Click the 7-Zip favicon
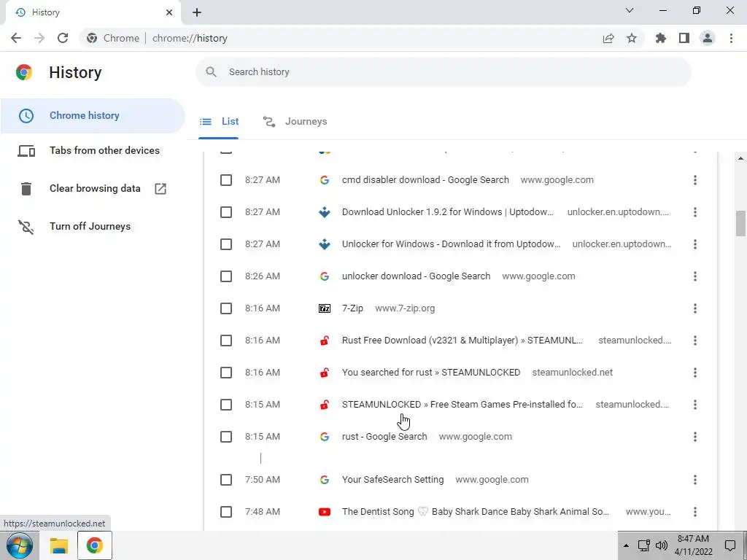The image size is (747, 560). tap(325, 308)
